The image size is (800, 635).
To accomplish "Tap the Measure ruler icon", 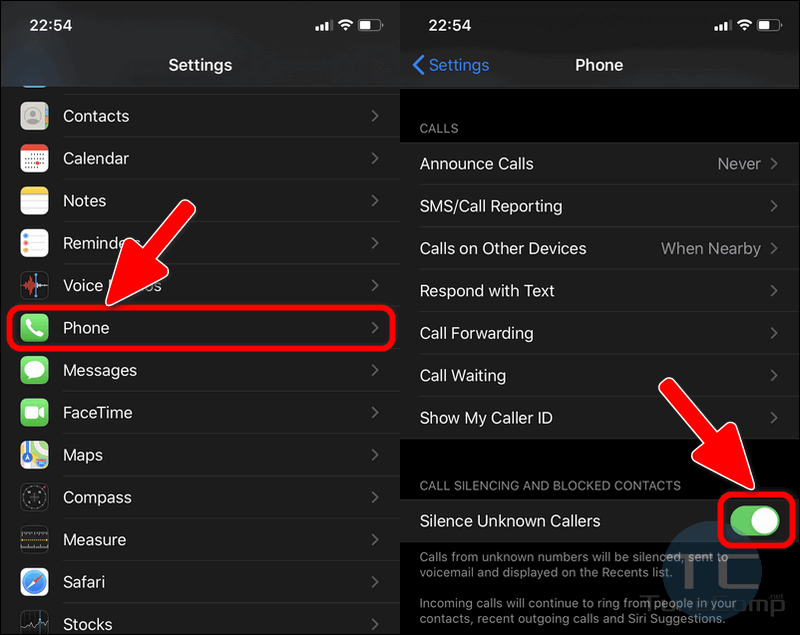I will point(34,539).
